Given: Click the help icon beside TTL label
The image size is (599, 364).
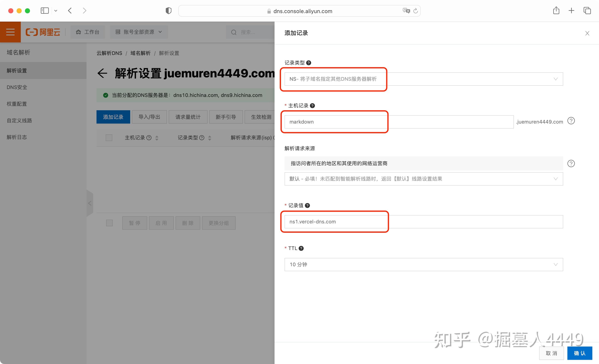Looking at the screenshot, I should pyautogui.click(x=301, y=248).
